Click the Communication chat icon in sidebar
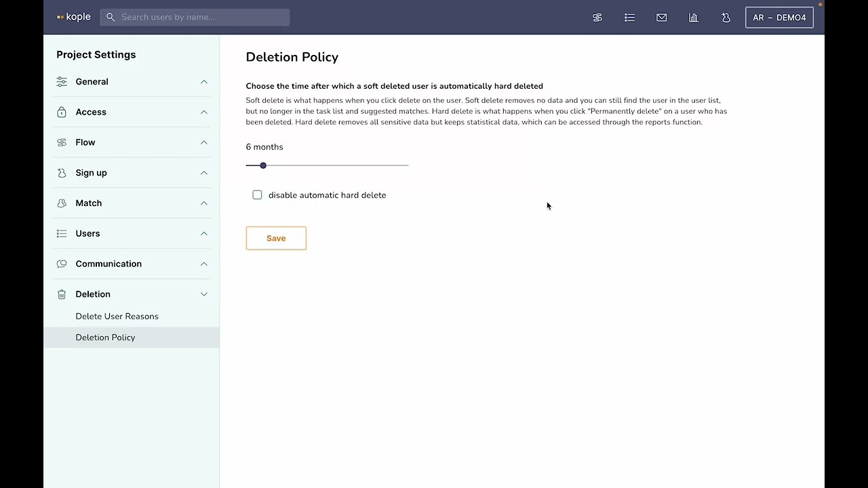This screenshot has height=488, width=868. pyautogui.click(x=62, y=264)
